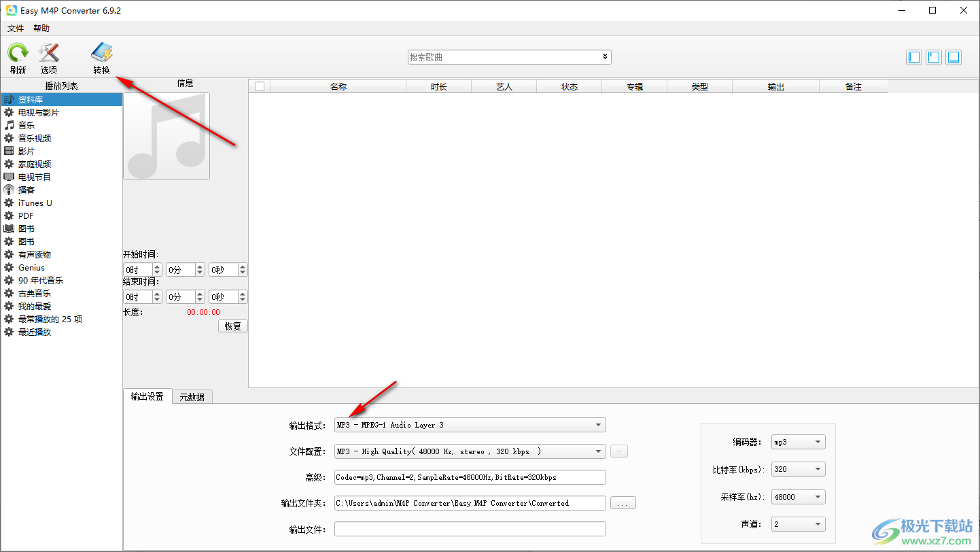This screenshot has width=980, height=552.
Task: Open 编码器 codec dropdown
Action: click(799, 442)
